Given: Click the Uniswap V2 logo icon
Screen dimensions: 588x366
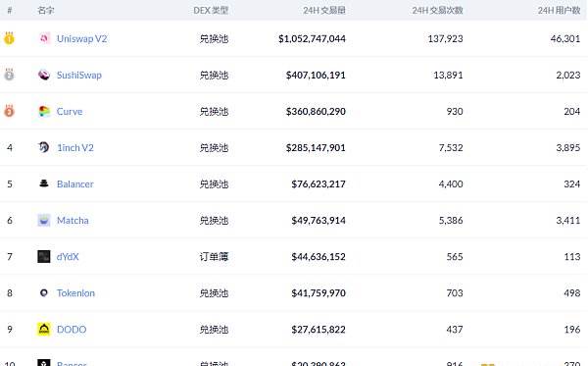Looking at the screenshot, I should pos(44,38).
